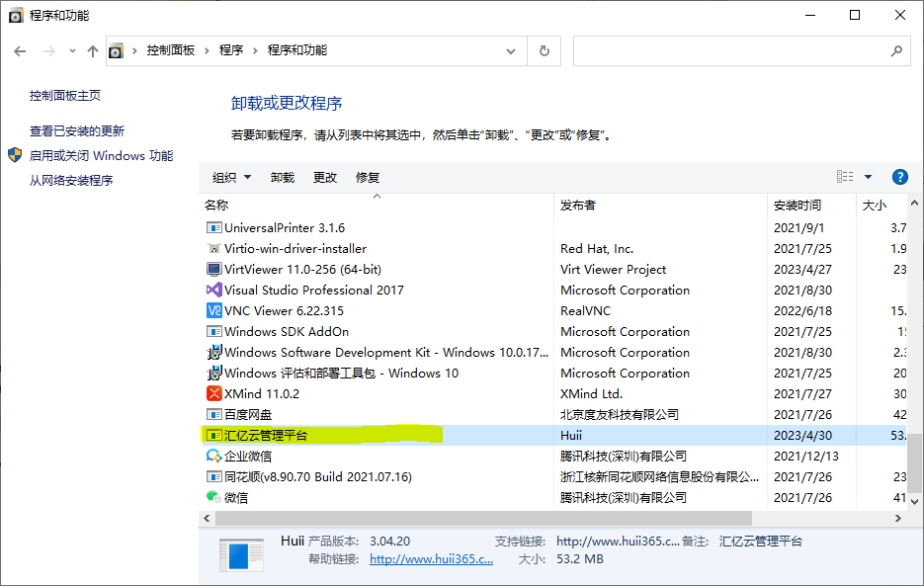Open the 查看已安装的更新 link

(x=77, y=130)
